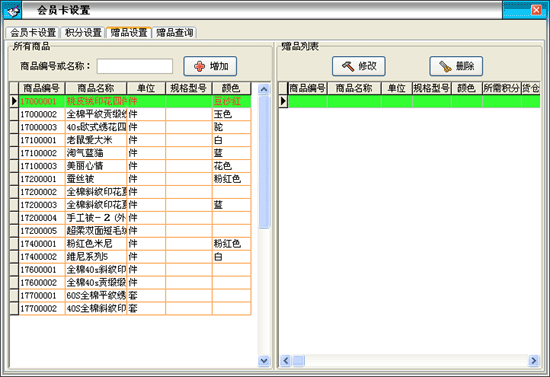
Task: Switch to the 会员卡设置 tab
Action: click(x=33, y=33)
